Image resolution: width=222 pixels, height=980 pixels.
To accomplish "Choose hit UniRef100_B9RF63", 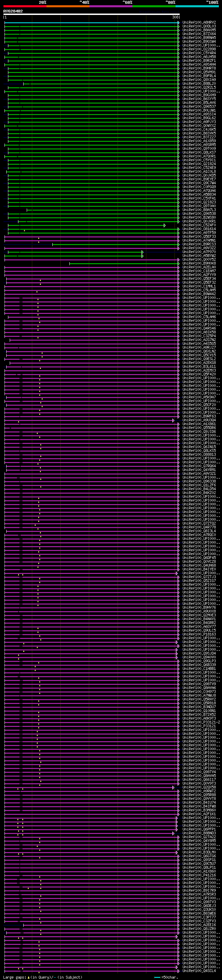I will point(199,416).
